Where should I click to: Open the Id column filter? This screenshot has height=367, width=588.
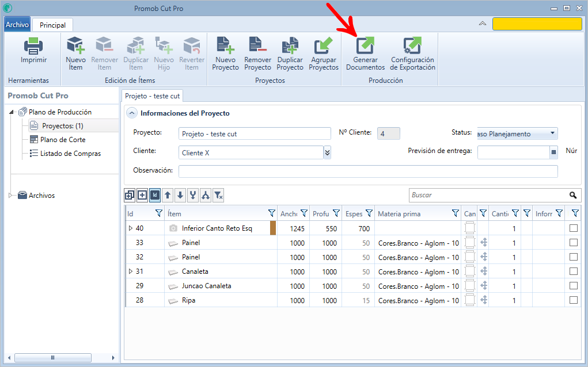click(x=158, y=213)
